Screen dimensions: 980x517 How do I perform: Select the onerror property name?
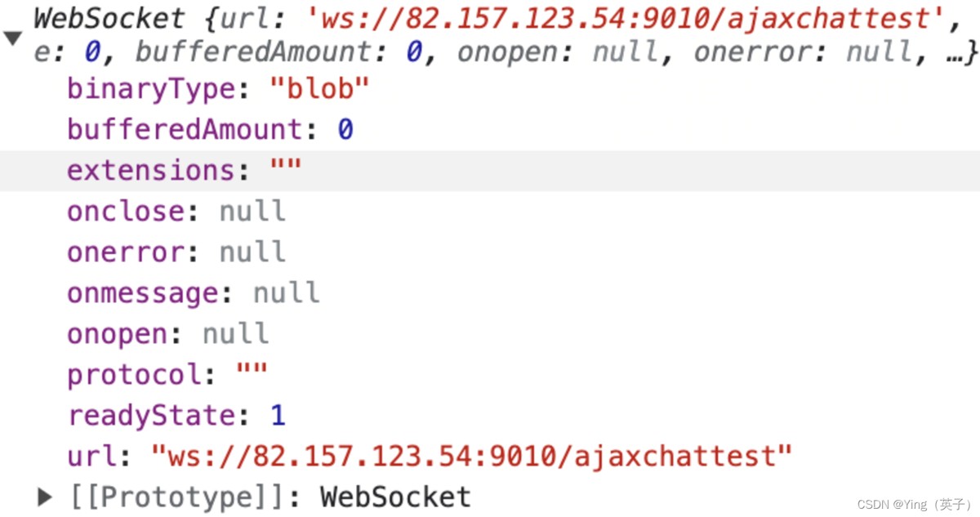(x=126, y=252)
